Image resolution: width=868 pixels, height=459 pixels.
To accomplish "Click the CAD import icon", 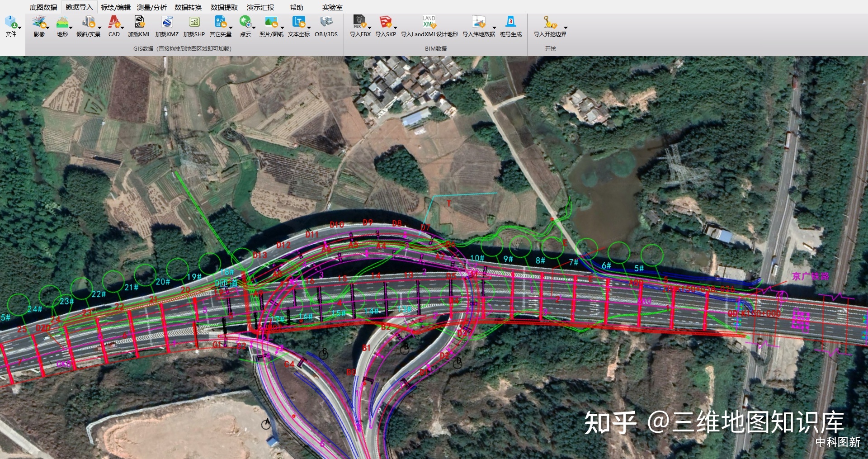I will pos(114,22).
